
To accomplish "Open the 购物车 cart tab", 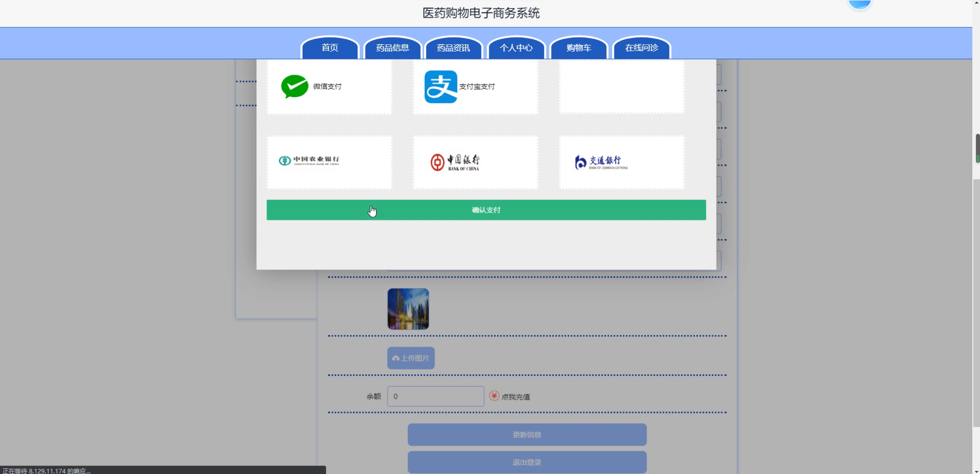I will (579, 48).
